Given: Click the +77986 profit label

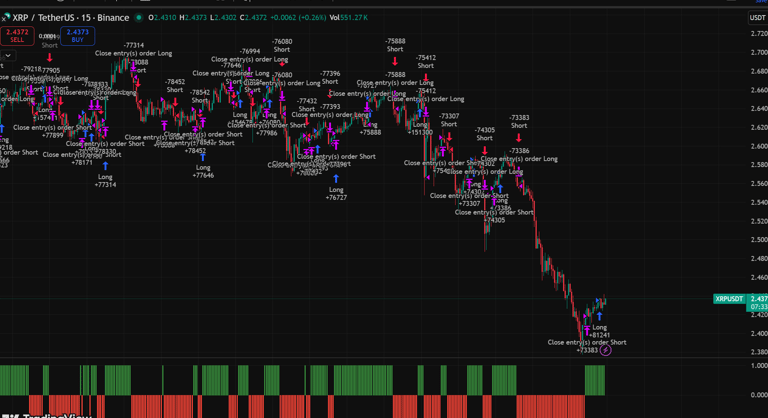Looking at the screenshot, I should [266, 133].
